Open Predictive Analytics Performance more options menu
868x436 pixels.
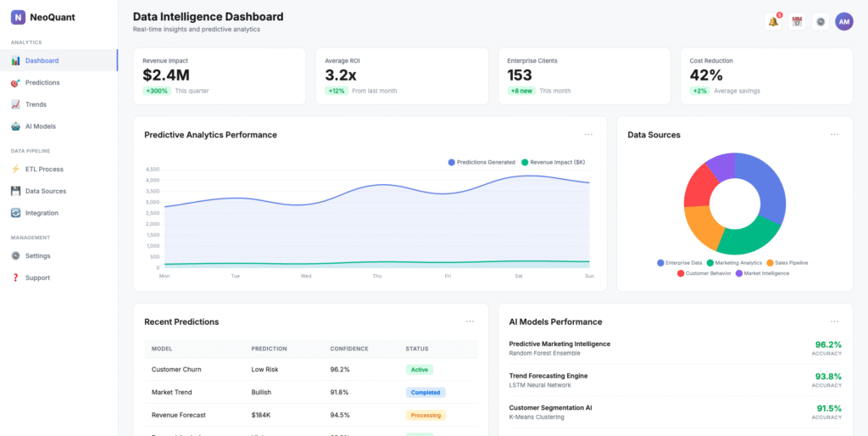588,134
